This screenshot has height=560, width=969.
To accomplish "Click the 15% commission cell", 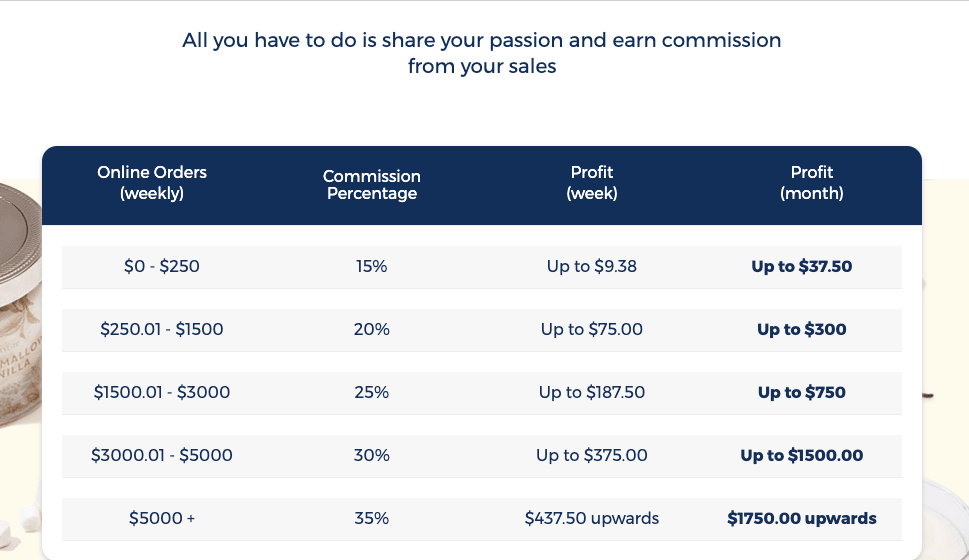I will (371, 266).
